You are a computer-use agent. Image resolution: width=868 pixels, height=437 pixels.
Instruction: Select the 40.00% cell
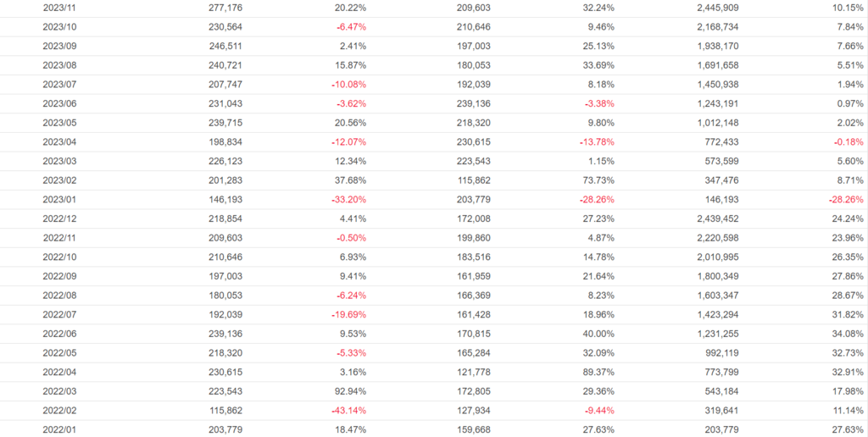(x=598, y=334)
